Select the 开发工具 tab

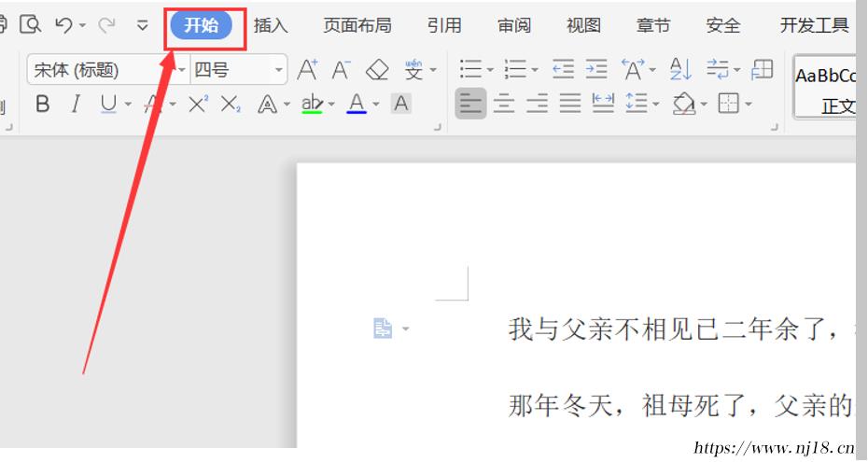click(x=814, y=25)
